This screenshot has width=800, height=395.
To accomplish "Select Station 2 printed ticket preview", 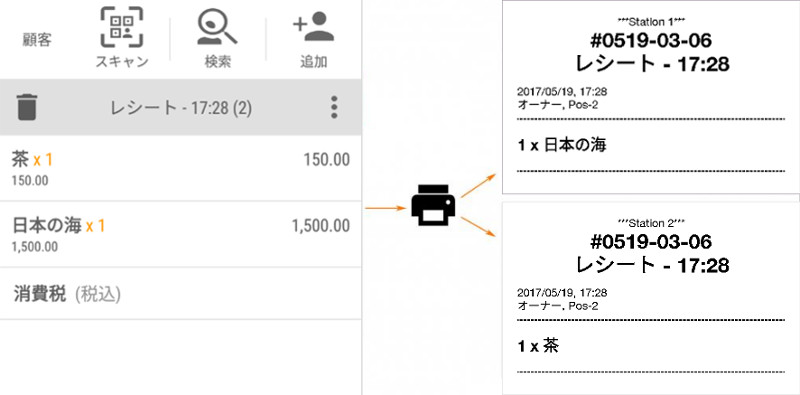I will tap(651, 298).
